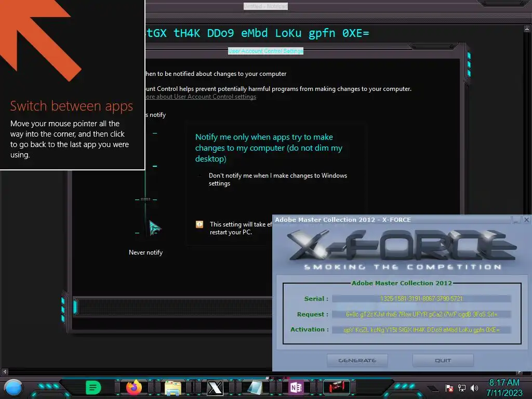
Task: Click into the Activation field in X-Force
Action: [421, 330]
